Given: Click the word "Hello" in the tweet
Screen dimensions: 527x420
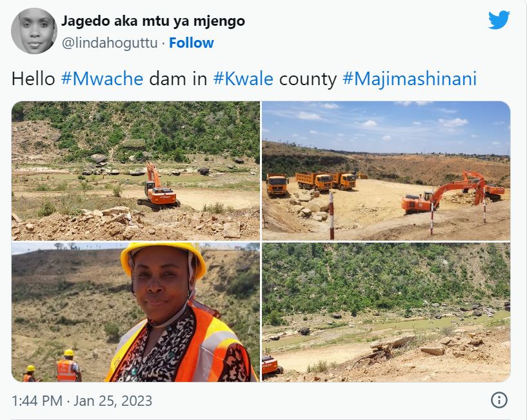Looking at the screenshot, I should [34, 79].
